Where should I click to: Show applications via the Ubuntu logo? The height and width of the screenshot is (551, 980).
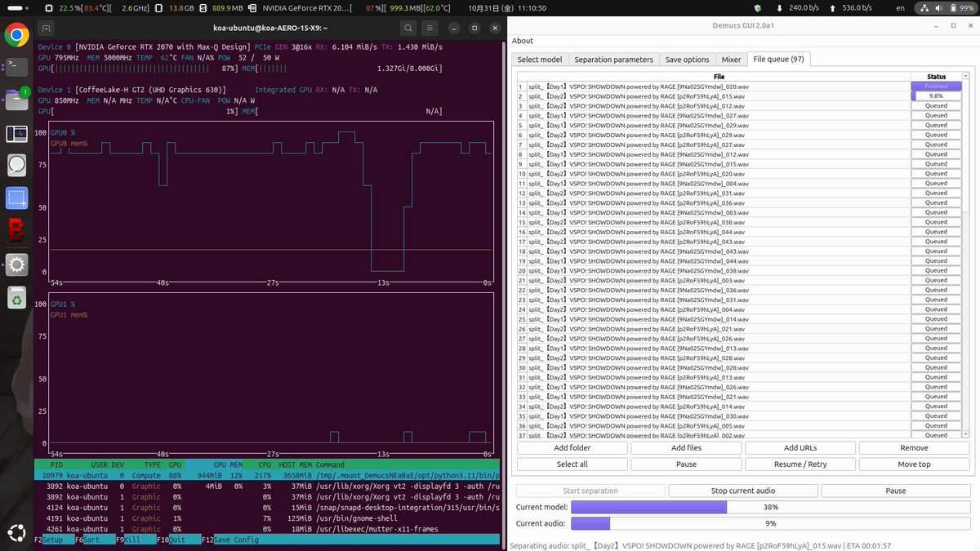[16, 534]
